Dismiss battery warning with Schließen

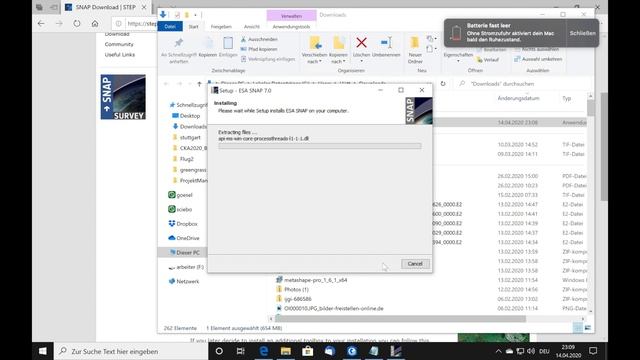click(582, 33)
